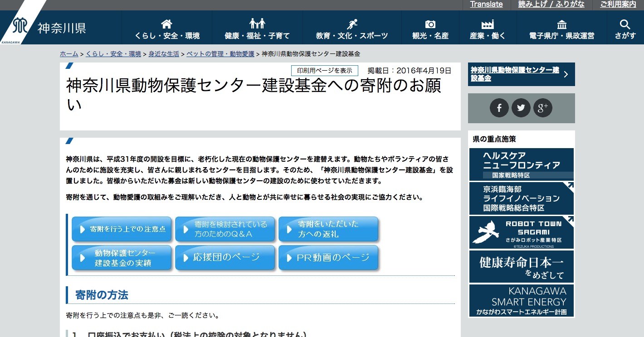The image size is (644, 337).
Task: Open ご利用案内 link
Action: (x=618, y=5)
